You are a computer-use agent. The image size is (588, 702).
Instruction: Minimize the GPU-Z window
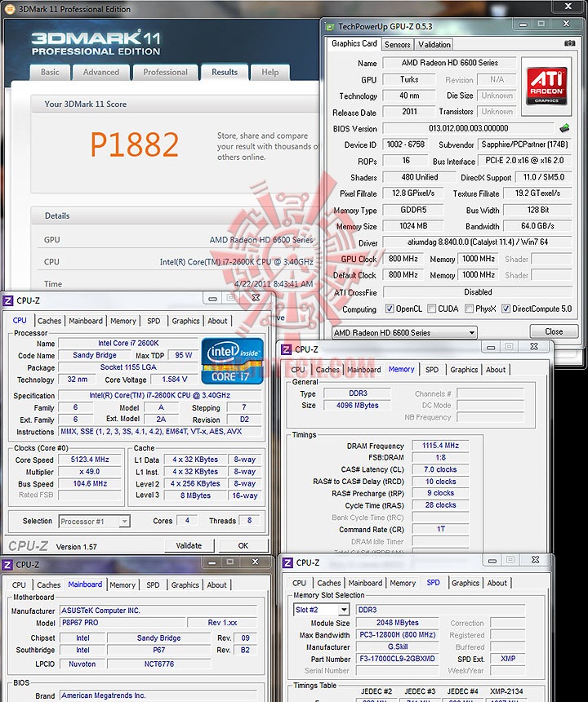click(523, 24)
